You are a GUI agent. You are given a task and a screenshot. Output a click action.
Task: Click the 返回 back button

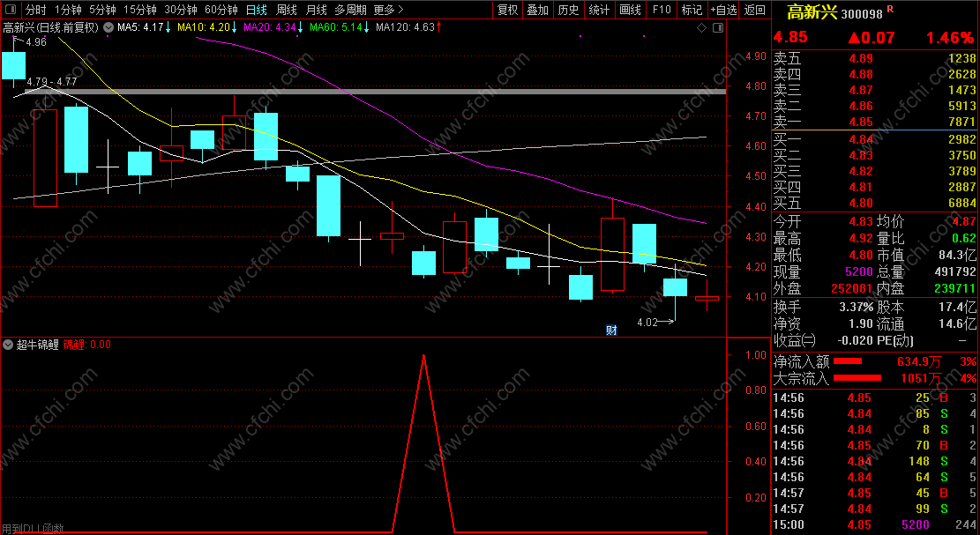click(x=755, y=10)
